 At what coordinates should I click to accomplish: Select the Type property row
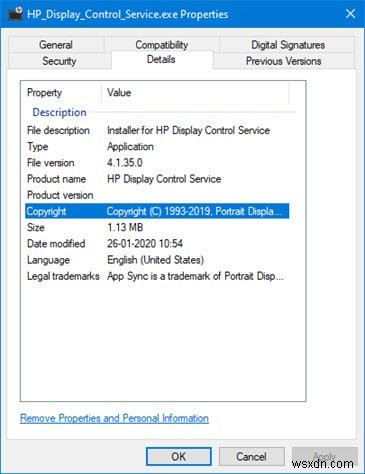(157, 147)
